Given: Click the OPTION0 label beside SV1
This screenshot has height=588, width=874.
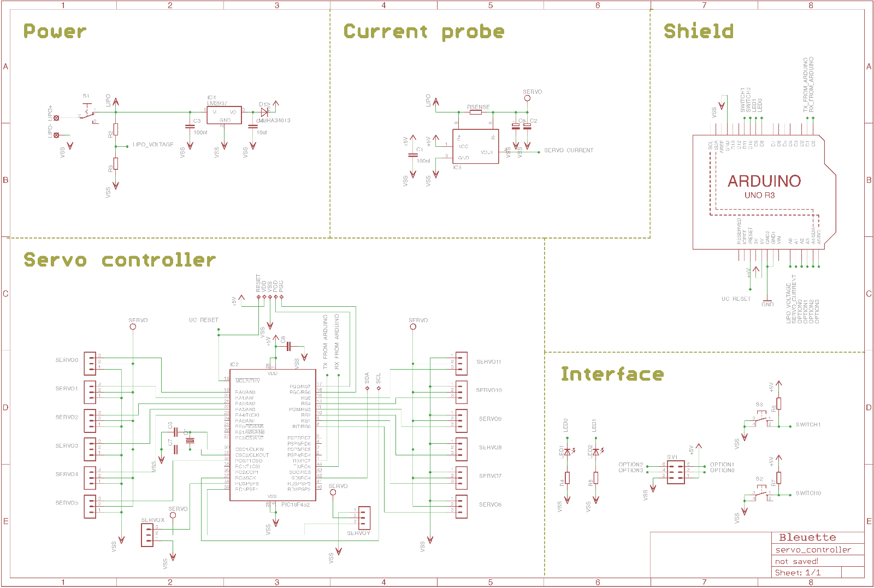Looking at the screenshot, I should pyautogui.click(x=722, y=470).
